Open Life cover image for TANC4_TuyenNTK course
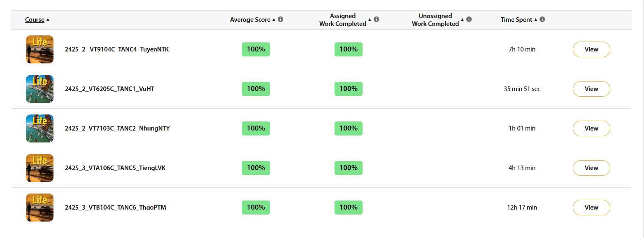Screen dimensions: 644x238 click(40, 49)
